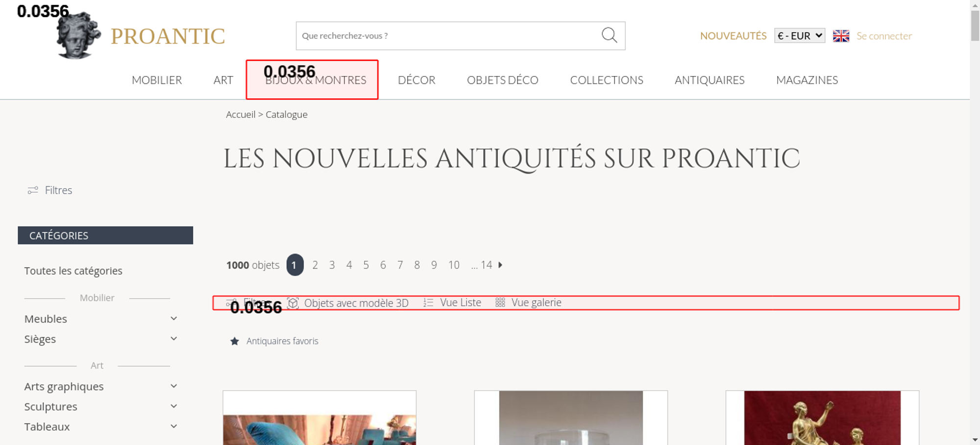This screenshot has height=445, width=980.
Task: Click the Vue galerie grid icon
Action: [x=500, y=303]
